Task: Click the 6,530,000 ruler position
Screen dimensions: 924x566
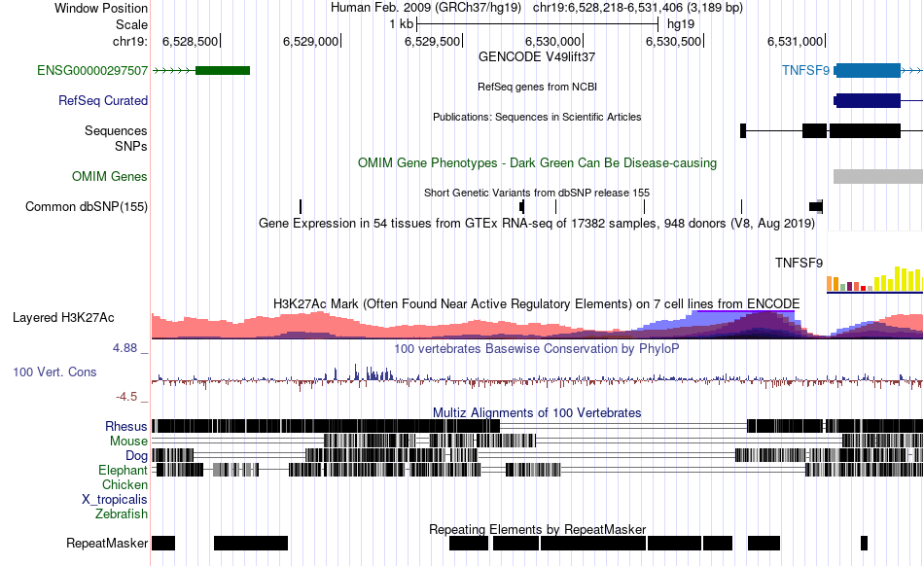Action: pos(552,41)
